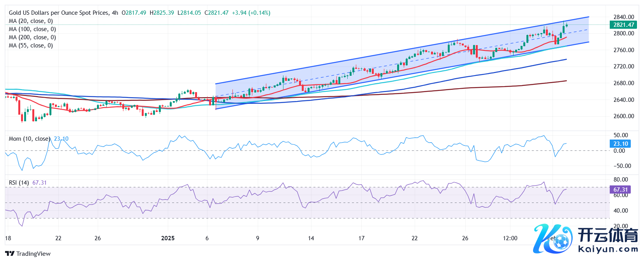Select the MA (200, close, 0) legend
The width and height of the screenshot is (644, 262).
point(32,37)
